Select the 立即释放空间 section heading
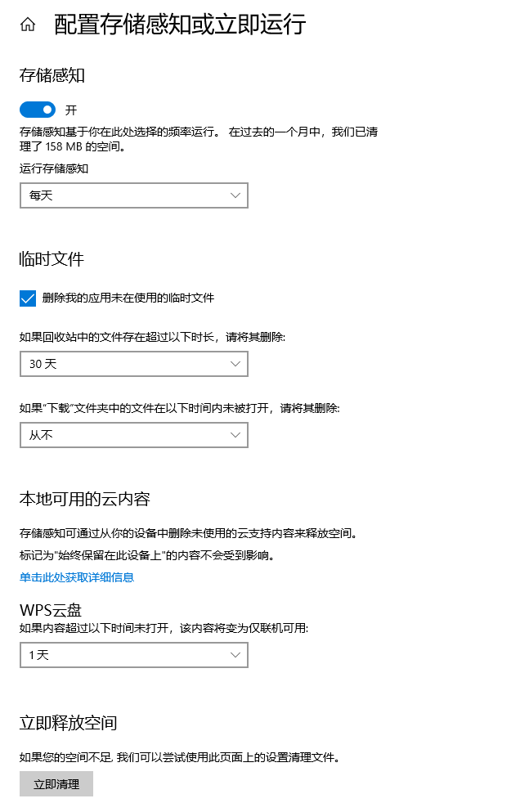This screenshot has width=529, height=812. tap(69, 723)
